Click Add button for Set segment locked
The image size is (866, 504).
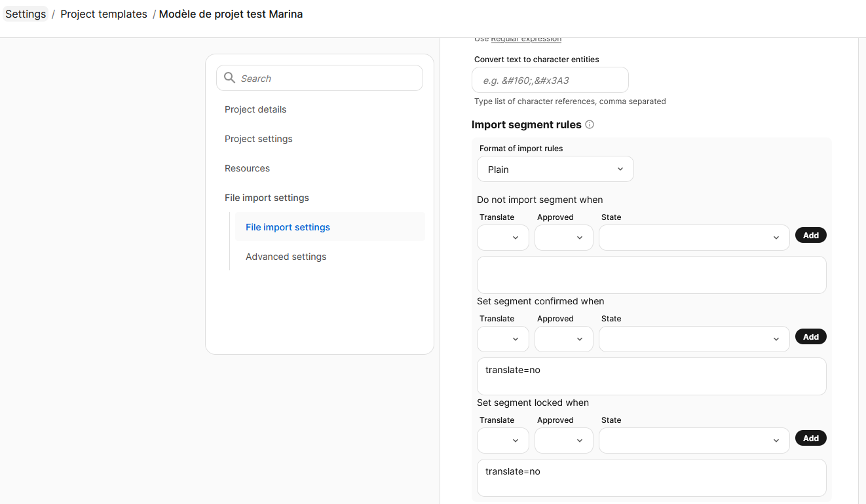[x=811, y=438]
